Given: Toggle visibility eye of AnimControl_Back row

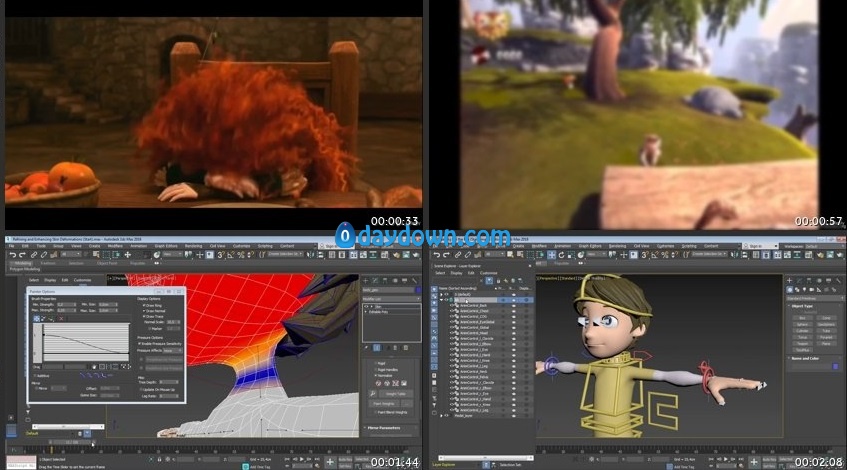Looking at the screenshot, I should pos(452,305).
